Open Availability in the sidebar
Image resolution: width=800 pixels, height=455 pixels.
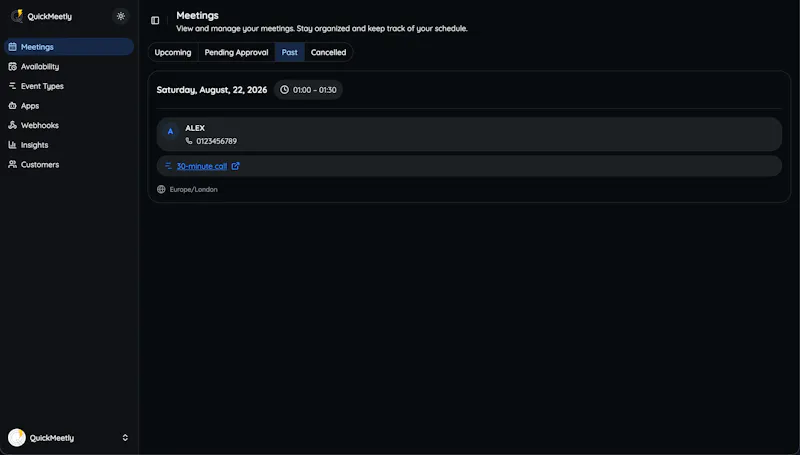pos(69,66)
